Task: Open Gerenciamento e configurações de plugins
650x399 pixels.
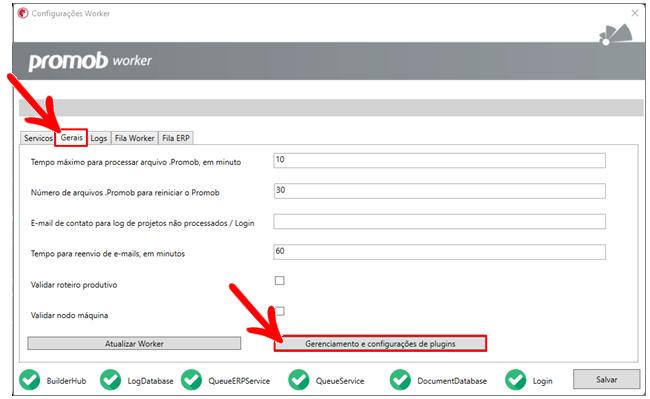Action: point(380,343)
